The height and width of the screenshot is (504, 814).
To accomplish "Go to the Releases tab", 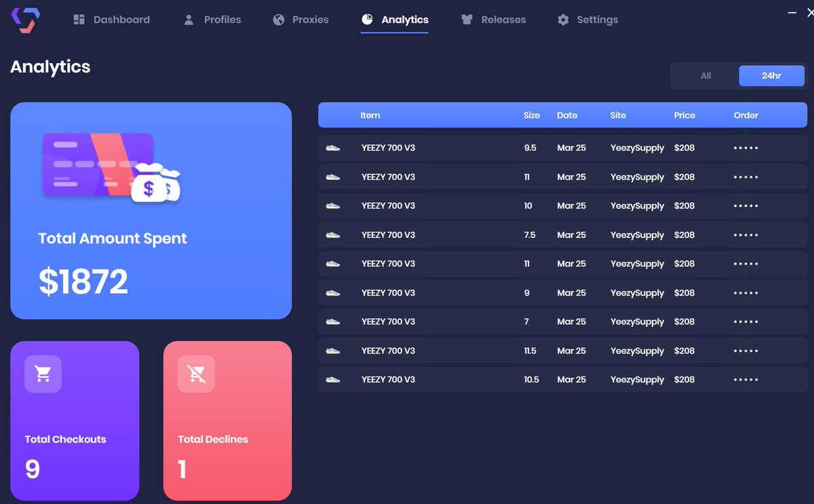I will pyautogui.click(x=493, y=20).
